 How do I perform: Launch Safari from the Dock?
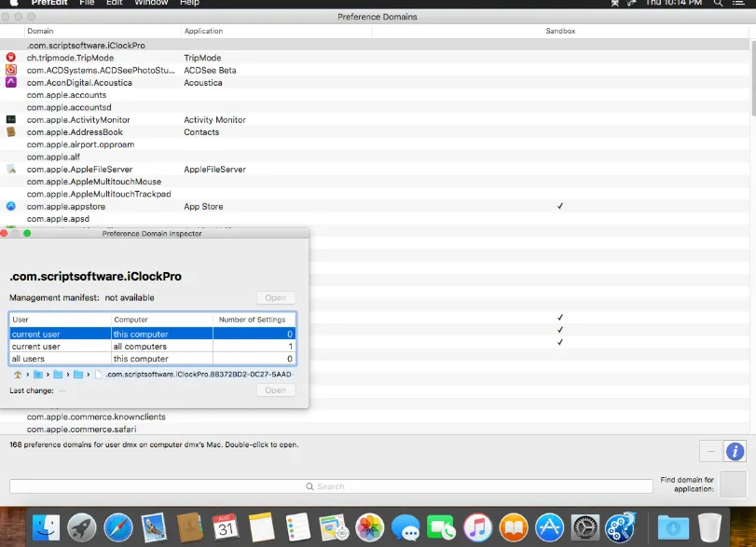118,527
